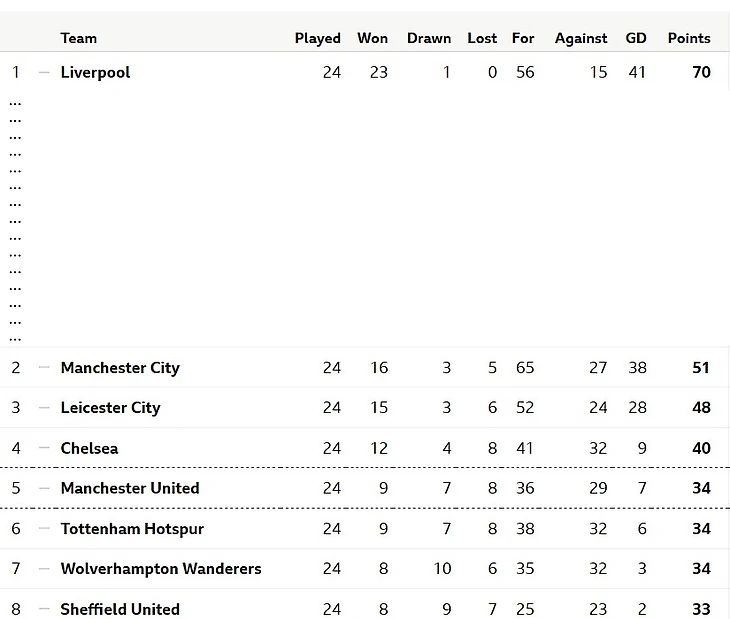Click Liverpool's points total of 70
This screenshot has height=619, width=730.
pos(701,72)
